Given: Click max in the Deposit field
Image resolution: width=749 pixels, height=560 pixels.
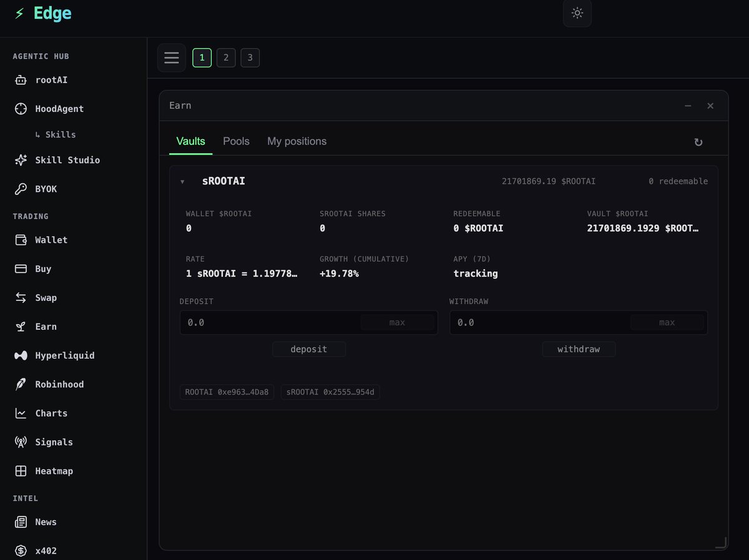Looking at the screenshot, I should point(397,322).
